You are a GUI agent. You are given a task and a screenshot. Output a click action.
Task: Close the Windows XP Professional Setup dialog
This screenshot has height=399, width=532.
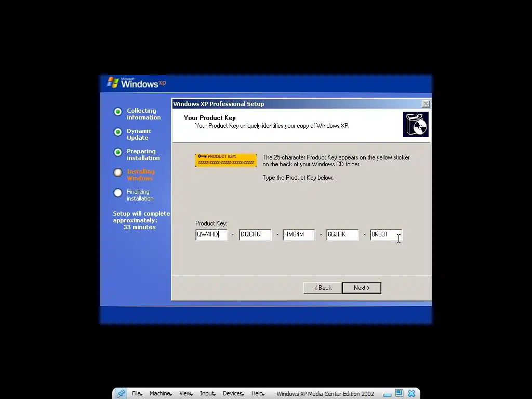tap(425, 104)
